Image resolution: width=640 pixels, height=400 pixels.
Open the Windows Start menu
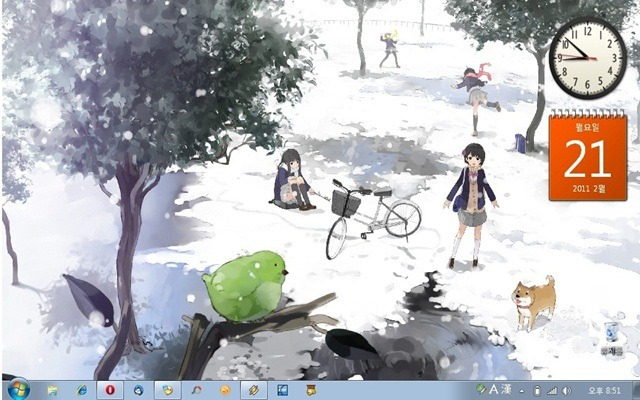(18, 390)
